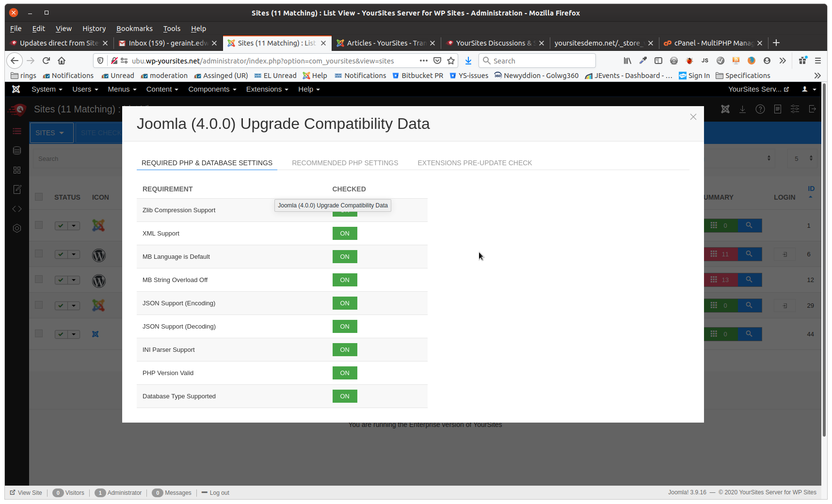The image size is (832, 504).
Task: Tick the select-all sites checkbox
Action: click(x=39, y=197)
